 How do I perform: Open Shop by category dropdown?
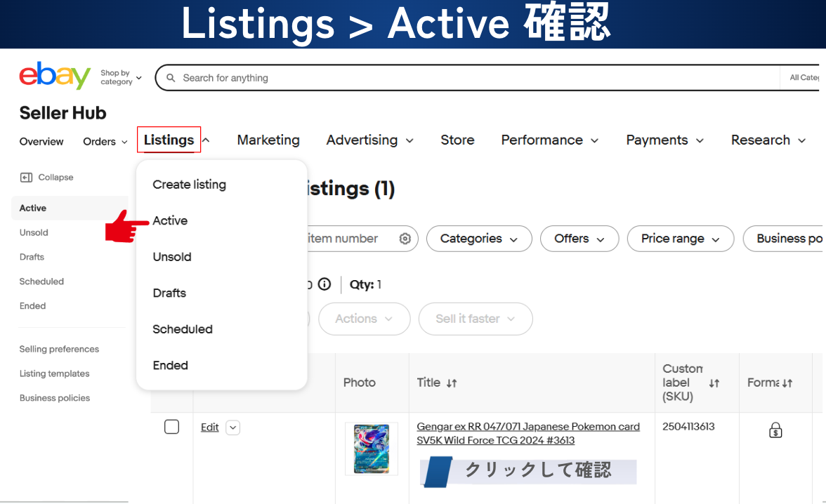click(121, 77)
